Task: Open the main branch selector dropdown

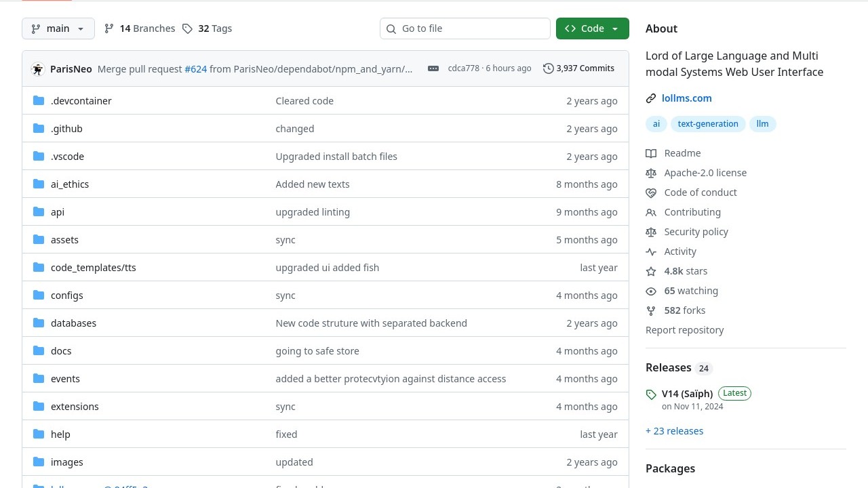Action: pos(58,28)
